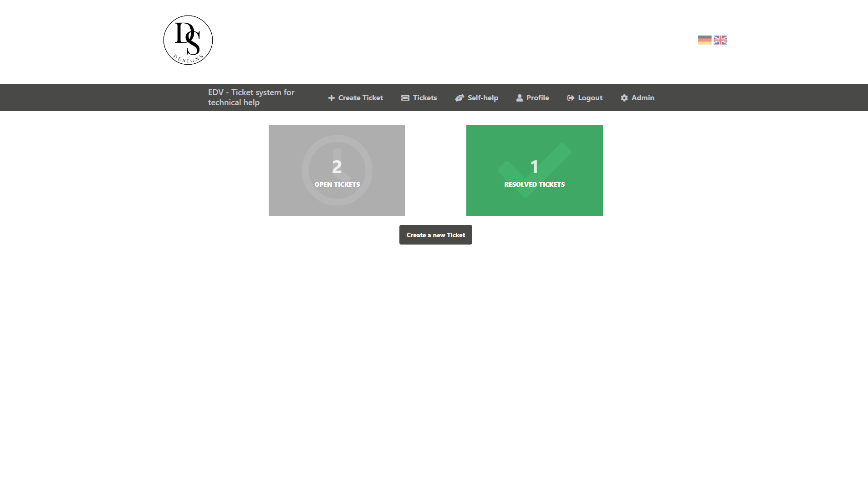Click the number 2 open tickets count
Image resolution: width=868 pixels, height=490 pixels.
337,167
